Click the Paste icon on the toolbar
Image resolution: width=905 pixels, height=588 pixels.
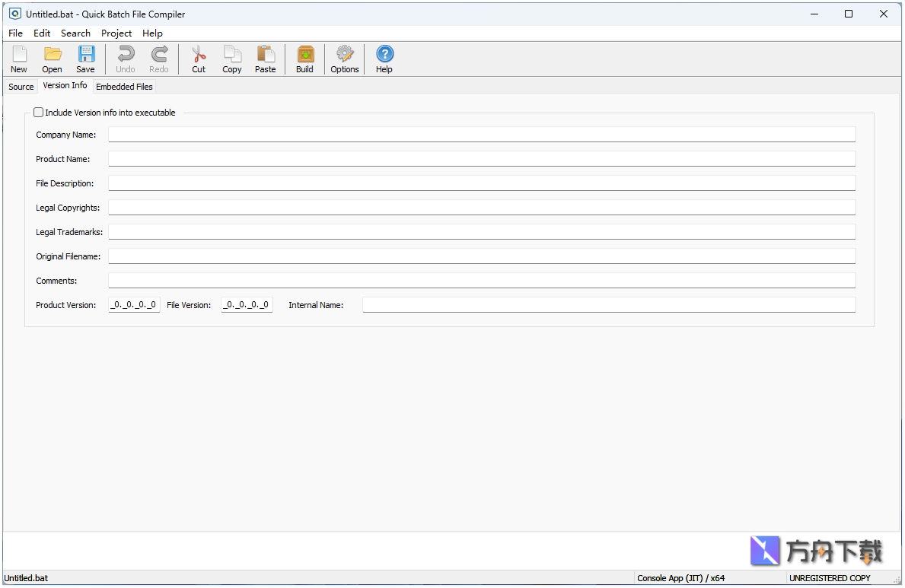265,58
